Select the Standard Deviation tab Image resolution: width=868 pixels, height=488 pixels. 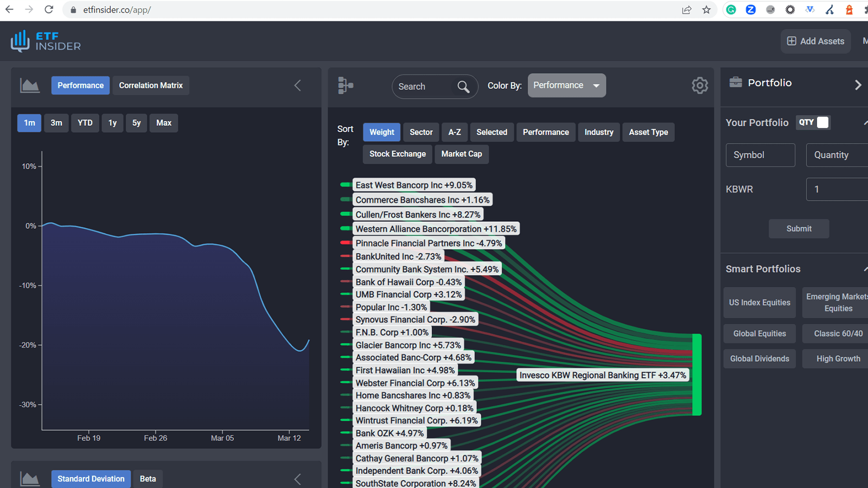click(x=91, y=479)
